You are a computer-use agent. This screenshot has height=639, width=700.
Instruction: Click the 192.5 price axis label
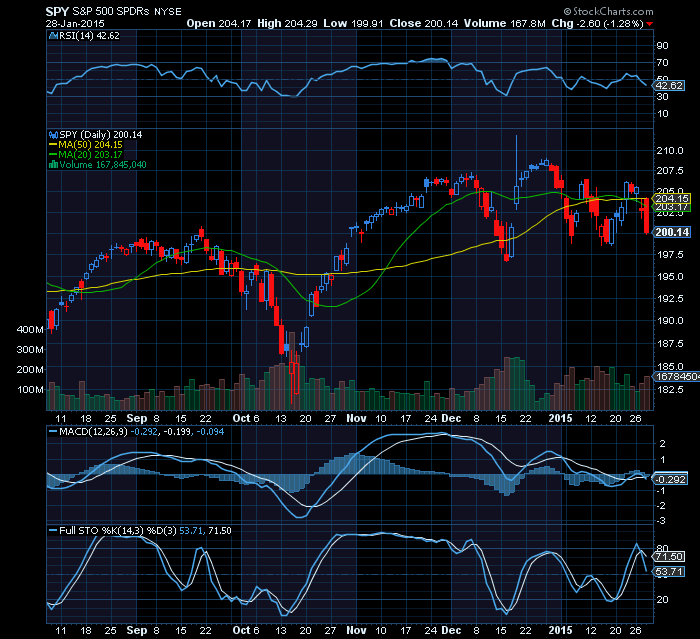[x=670, y=298]
